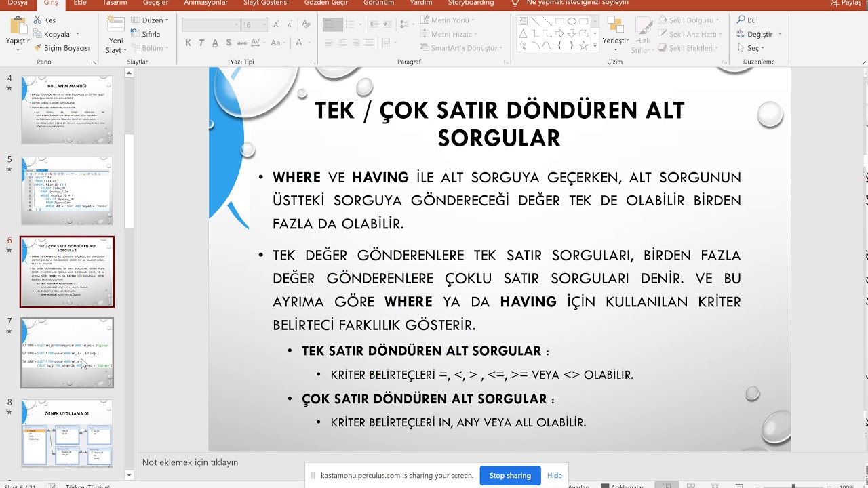Screen dimensions: 868x488
Task: Center text in paragraph group
Action: pos(342,43)
